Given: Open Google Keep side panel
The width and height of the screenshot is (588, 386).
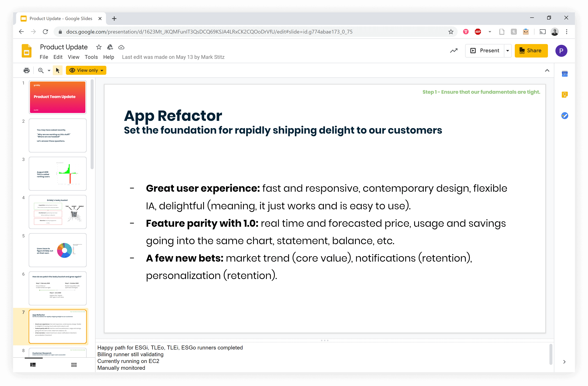Looking at the screenshot, I should point(565,94).
